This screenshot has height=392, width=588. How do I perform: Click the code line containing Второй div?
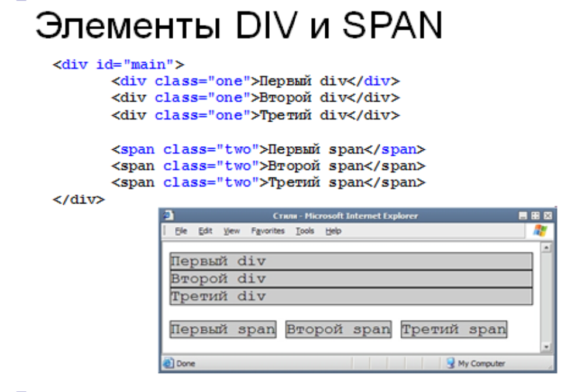click(256, 98)
